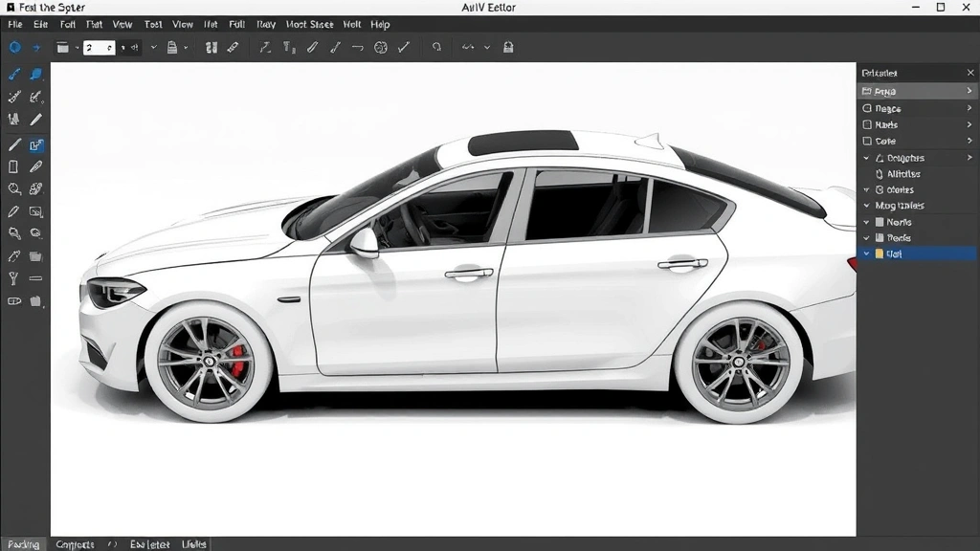Click the rotate/undo icon in top toolbar
Image resolution: width=980 pixels, height=551 pixels.
[x=436, y=47]
